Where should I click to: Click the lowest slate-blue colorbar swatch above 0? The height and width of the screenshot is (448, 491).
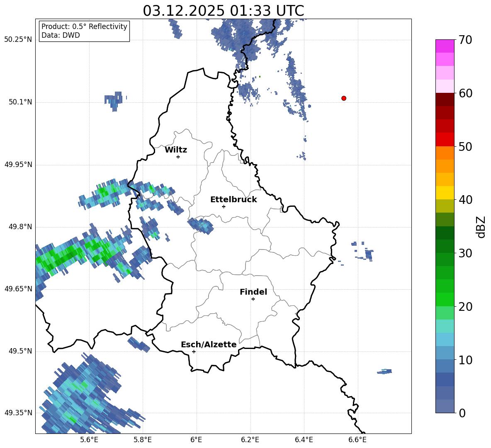[445, 406]
